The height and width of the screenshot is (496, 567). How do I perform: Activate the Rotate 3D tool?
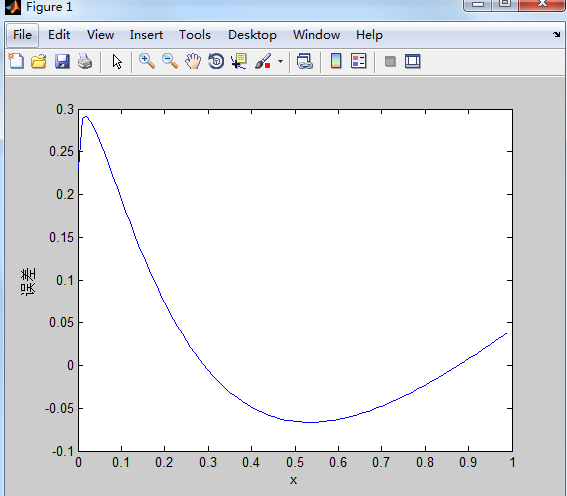point(216,61)
